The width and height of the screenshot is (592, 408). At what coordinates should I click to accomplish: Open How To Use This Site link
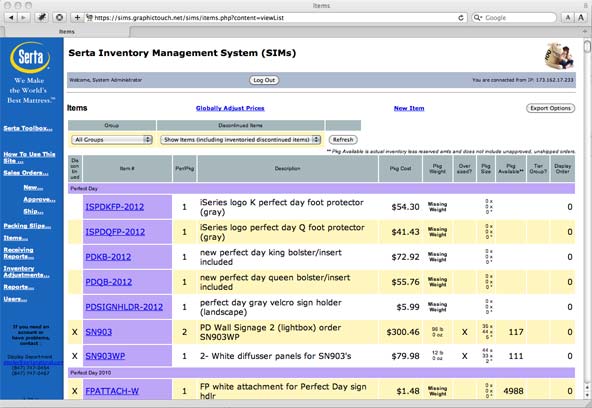[x=29, y=157]
